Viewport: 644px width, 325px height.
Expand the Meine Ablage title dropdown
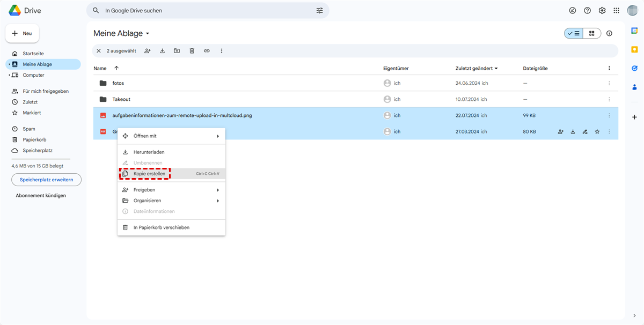[x=148, y=34]
